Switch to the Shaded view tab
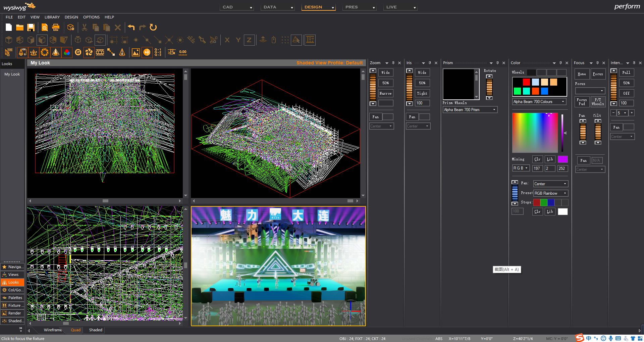This screenshot has width=644, height=342. 96,330
